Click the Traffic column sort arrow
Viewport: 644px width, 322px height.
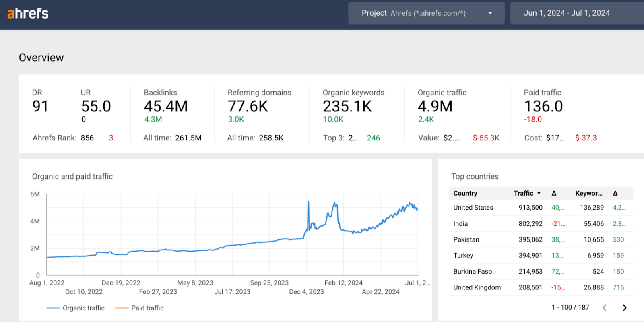[x=539, y=193]
